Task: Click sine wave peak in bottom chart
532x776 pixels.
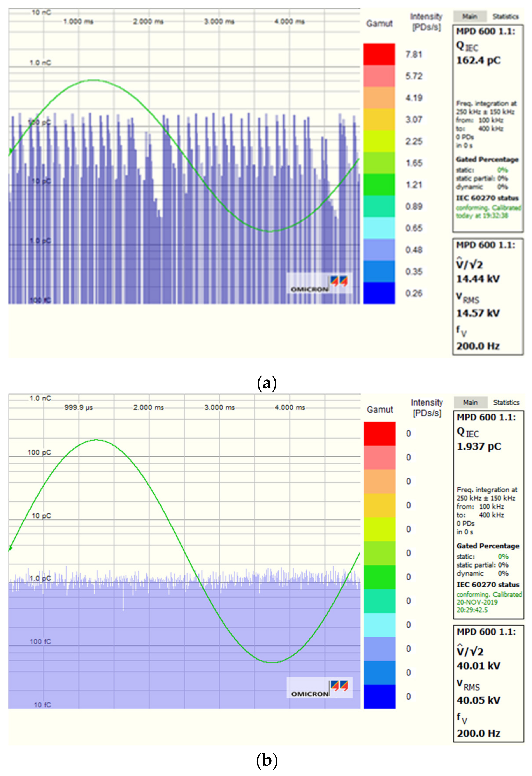Action: point(96,440)
